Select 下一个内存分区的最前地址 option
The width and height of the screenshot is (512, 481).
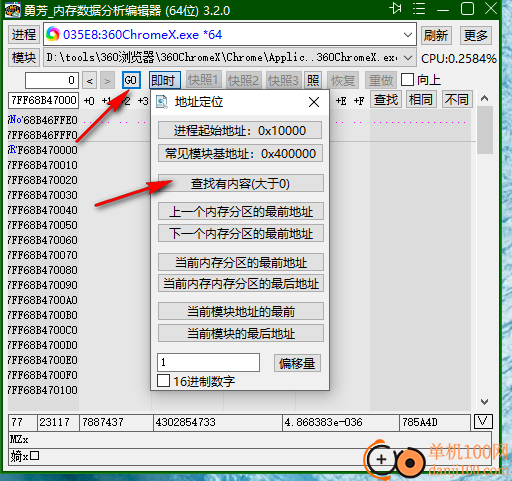(240, 233)
